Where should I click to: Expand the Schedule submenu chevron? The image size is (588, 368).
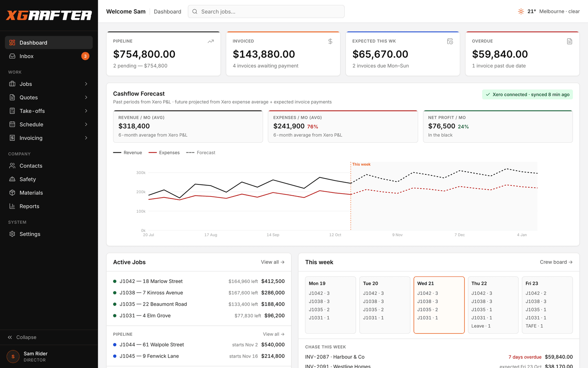(86, 124)
